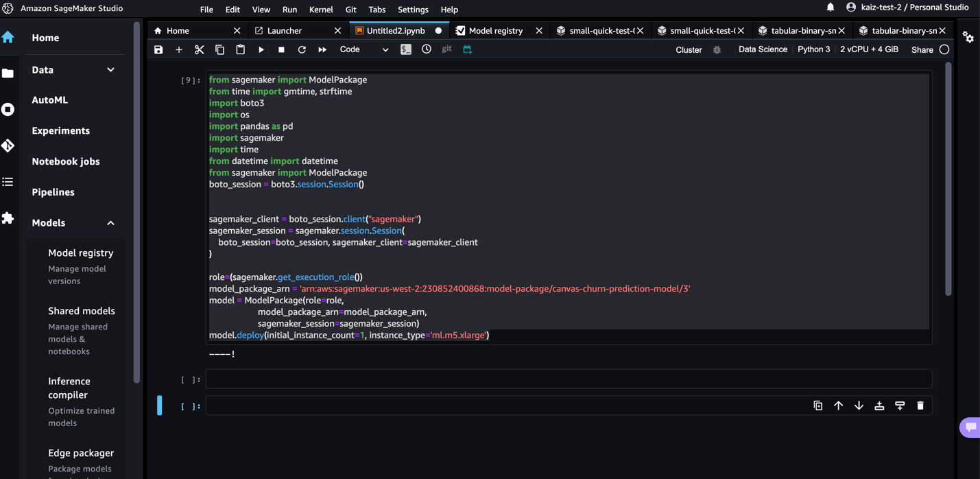
Task: Open the Edit menu
Action: (232, 10)
